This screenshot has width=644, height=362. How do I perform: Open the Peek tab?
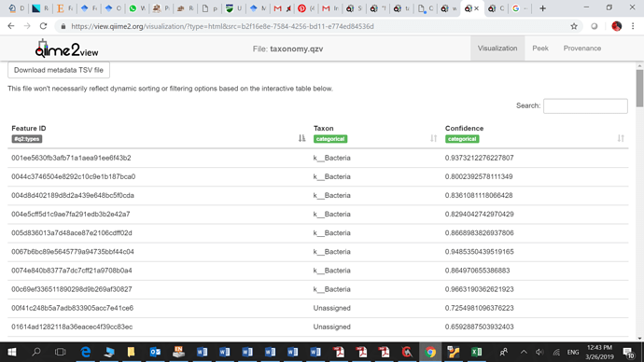tap(540, 49)
